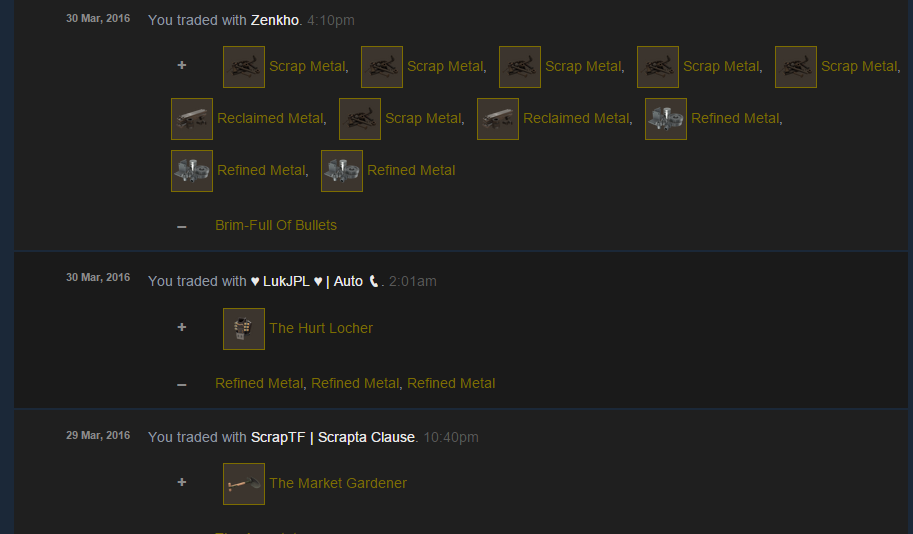Click third Scrap Metal text label in top row
The width and height of the screenshot is (913, 534).
pyautogui.click(x=583, y=66)
